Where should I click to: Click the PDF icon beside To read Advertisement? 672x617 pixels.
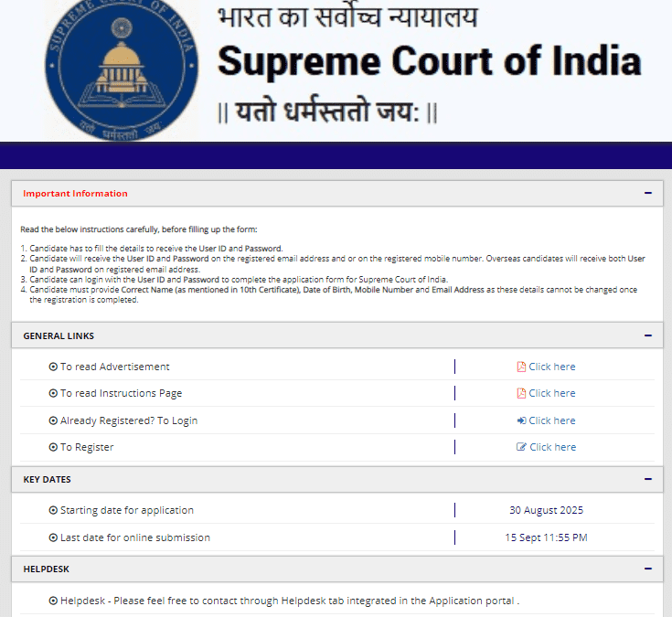(521, 367)
